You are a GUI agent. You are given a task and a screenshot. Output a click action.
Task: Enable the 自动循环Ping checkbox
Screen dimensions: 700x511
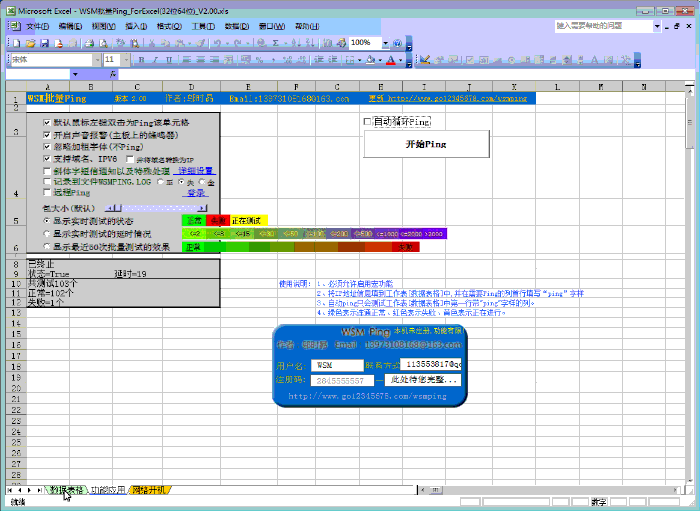click(367, 121)
